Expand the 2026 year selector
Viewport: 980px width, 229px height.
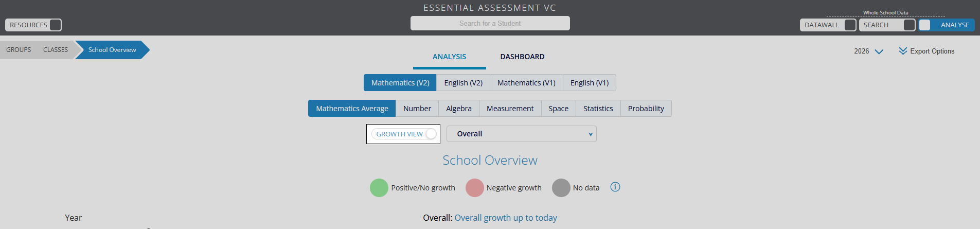(868, 51)
